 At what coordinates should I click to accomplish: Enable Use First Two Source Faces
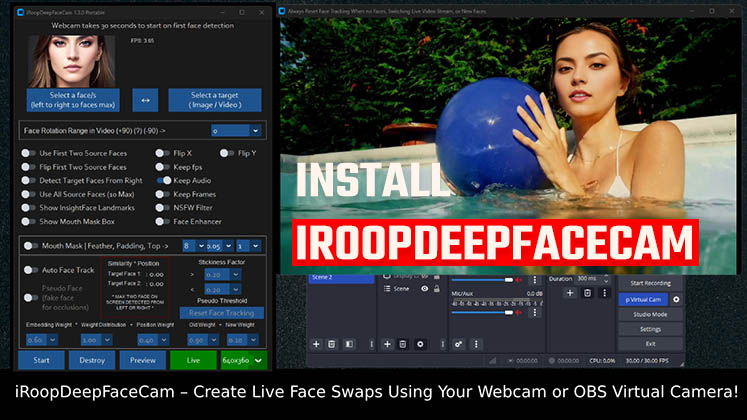point(29,153)
